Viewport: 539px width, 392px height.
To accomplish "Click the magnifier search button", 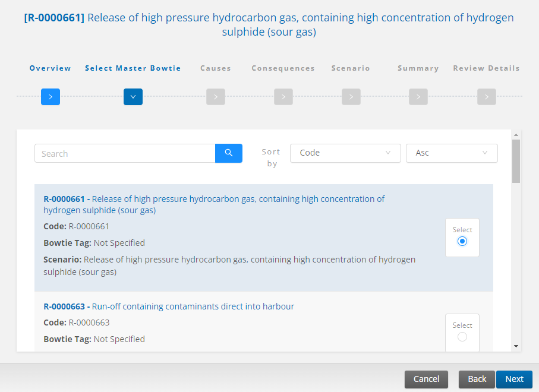I will (x=229, y=153).
